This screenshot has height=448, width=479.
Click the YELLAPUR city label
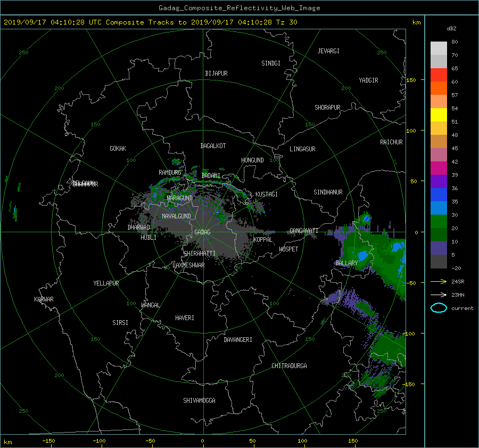[x=106, y=283]
